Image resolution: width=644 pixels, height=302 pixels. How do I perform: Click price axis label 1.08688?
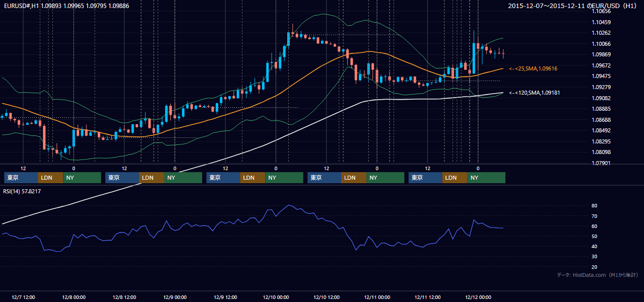(x=601, y=120)
